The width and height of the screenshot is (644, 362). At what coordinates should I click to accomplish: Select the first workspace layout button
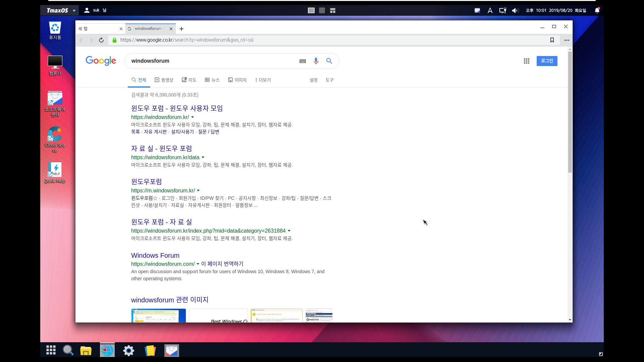(311, 10)
